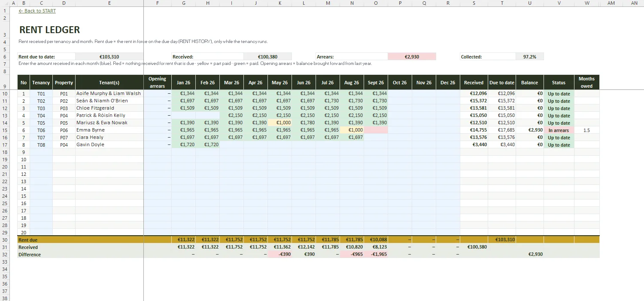Select tenant cell Seán & Niamh O'Brien
644x301 pixels.
point(109,101)
